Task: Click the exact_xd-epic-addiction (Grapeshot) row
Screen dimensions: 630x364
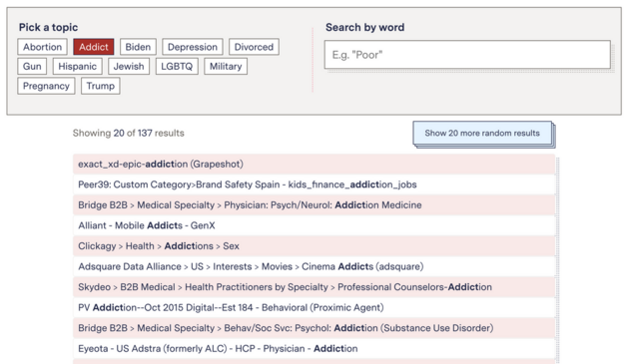Action: coord(314,165)
